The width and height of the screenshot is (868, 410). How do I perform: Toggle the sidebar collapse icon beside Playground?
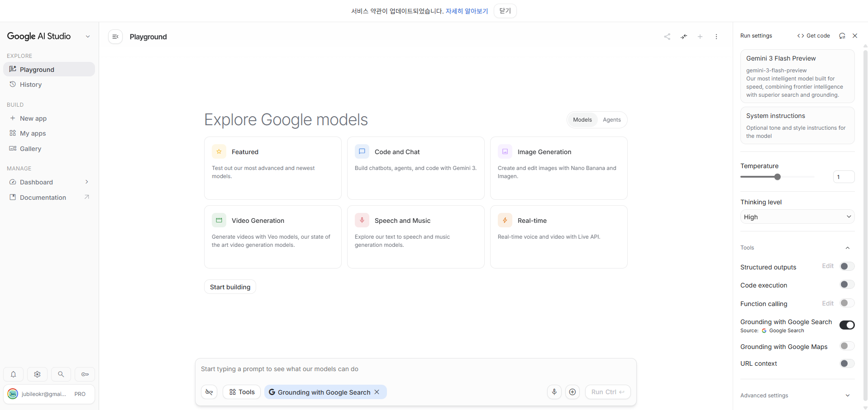[x=115, y=37]
